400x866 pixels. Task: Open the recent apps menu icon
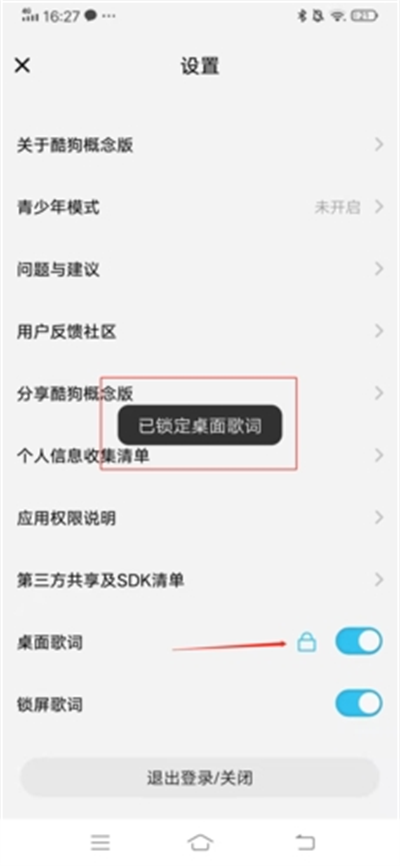tap(101, 842)
